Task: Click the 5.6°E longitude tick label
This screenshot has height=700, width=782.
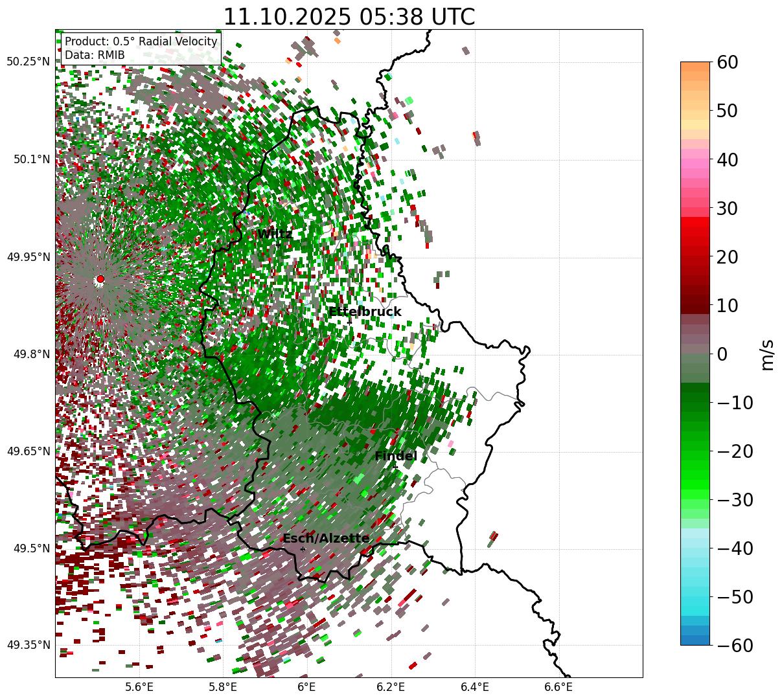Action: pyautogui.click(x=139, y=687)
